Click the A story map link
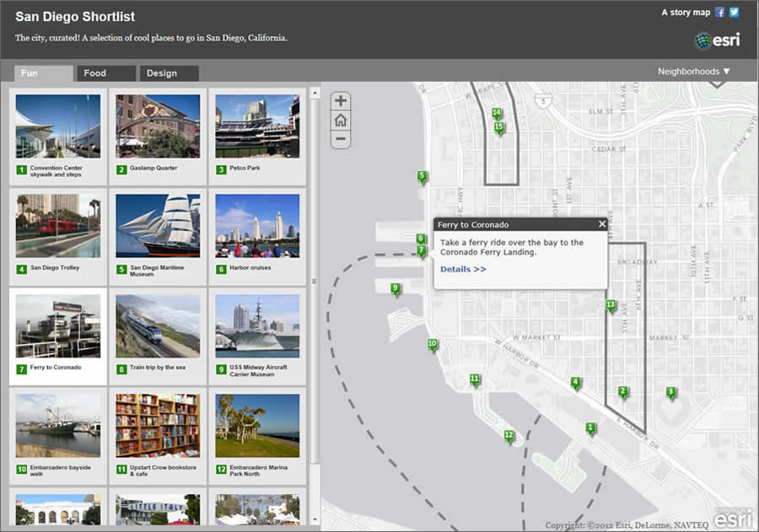The image size is (759, 532). pos(686,13)
